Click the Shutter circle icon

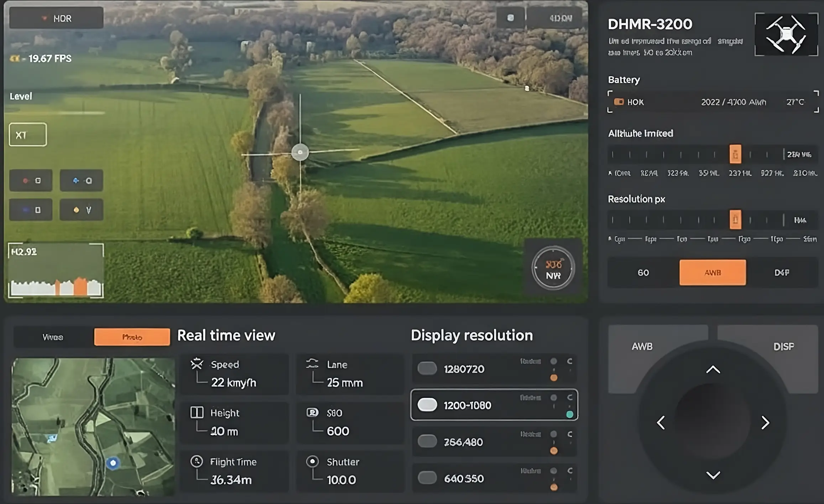click(x=312, y=461)
